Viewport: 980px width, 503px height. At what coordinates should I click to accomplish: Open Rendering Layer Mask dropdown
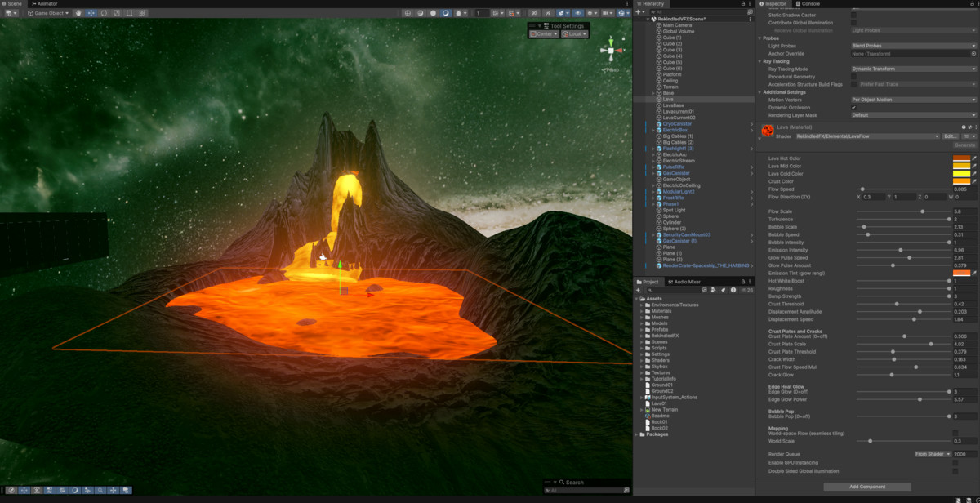[914, 115]
